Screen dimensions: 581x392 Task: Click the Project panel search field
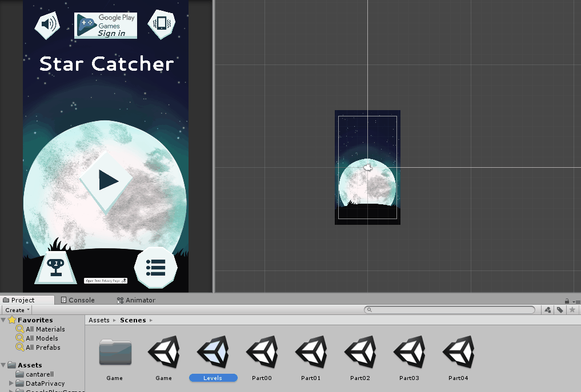pos(450,310)
